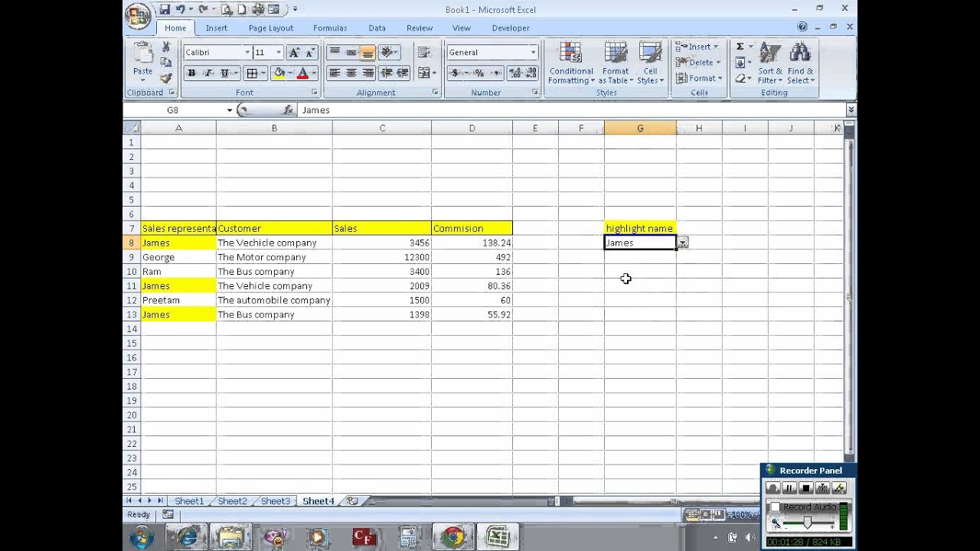Open Cell Styles gallery
The width and height of the screenshot is (980, 551).
point(650,63)
